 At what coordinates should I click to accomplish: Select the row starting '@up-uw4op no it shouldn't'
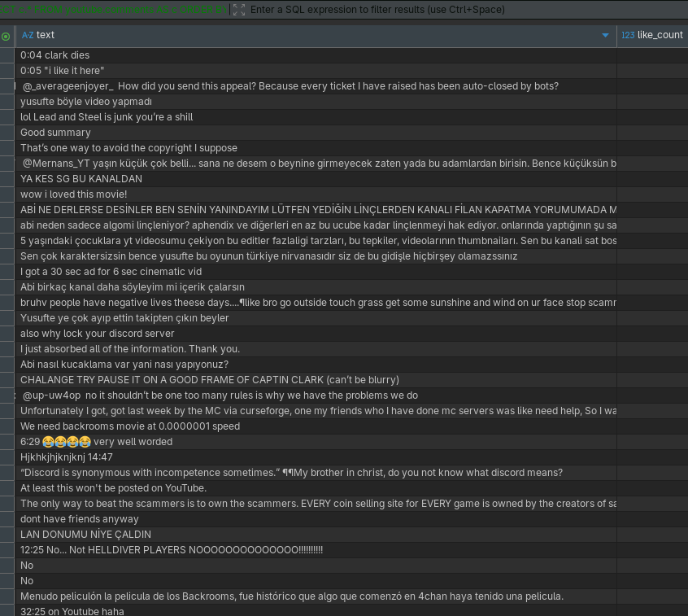coord(316,395)
